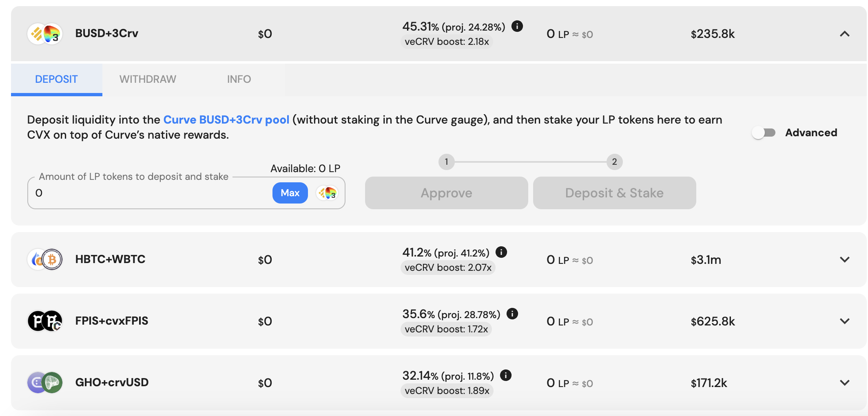Click the FPIS+cvxFPIS pool token icon
Image resolution: width=868 pixels, height=416 pixels.
click(45, 321)
